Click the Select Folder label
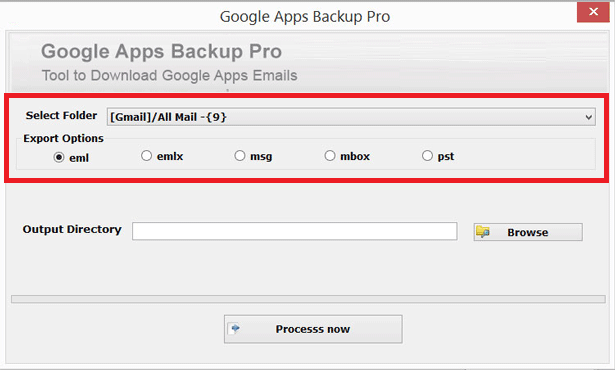 pyautogui.click(x=61, y=115)
